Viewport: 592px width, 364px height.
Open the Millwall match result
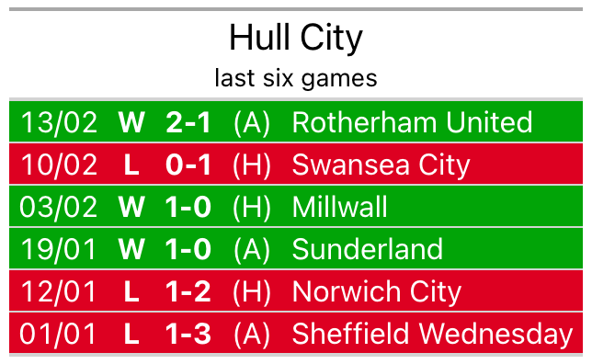pos(296,207)
